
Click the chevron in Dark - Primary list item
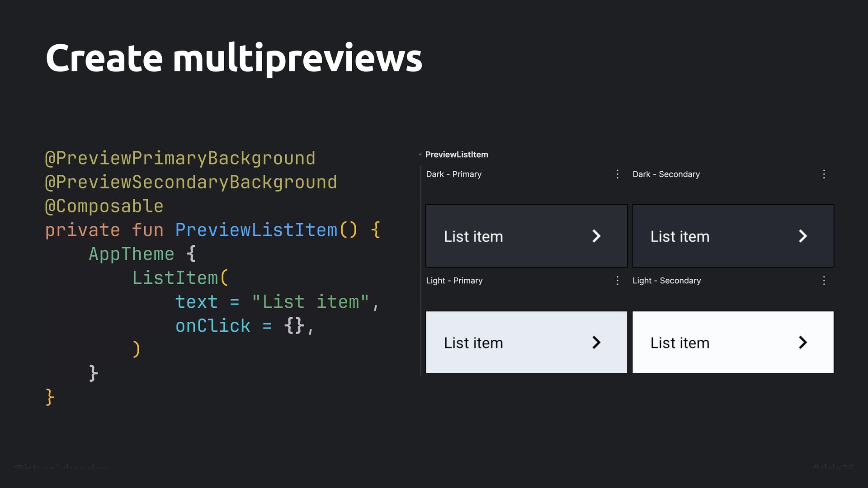pyautogui.click(x=596, y=236)
